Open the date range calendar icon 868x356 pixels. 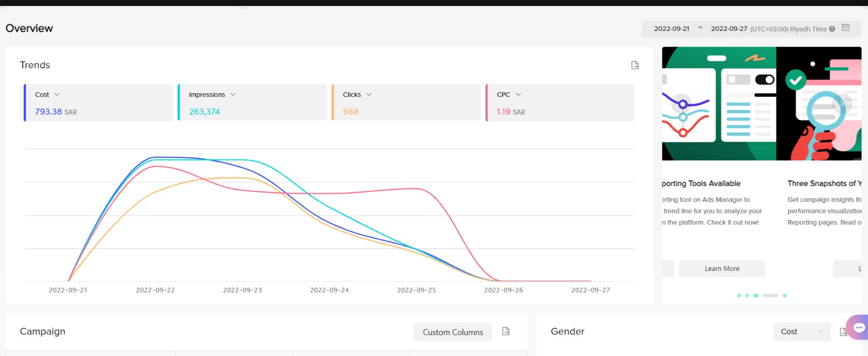tap(845, 28)
